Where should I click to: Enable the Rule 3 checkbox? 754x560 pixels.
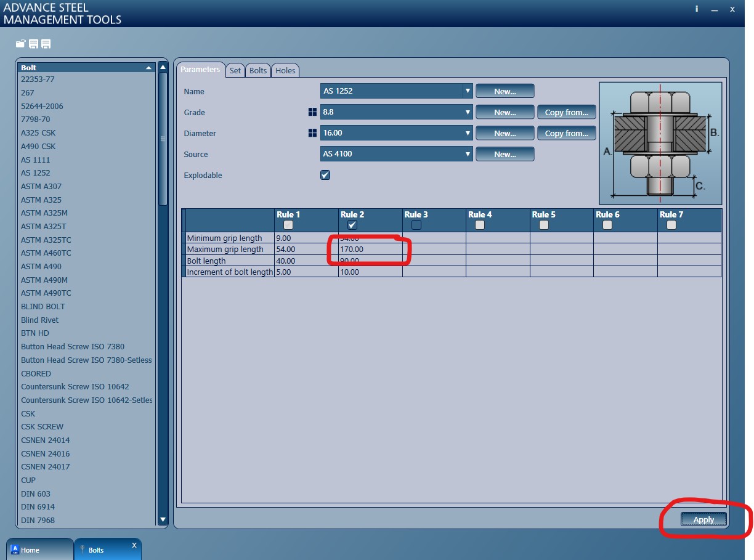coord(416,225)
